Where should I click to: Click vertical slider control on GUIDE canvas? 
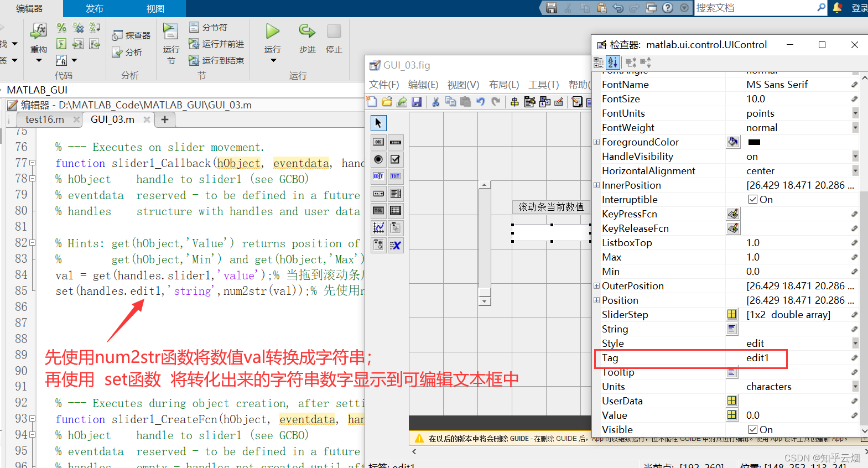(485, 243)
